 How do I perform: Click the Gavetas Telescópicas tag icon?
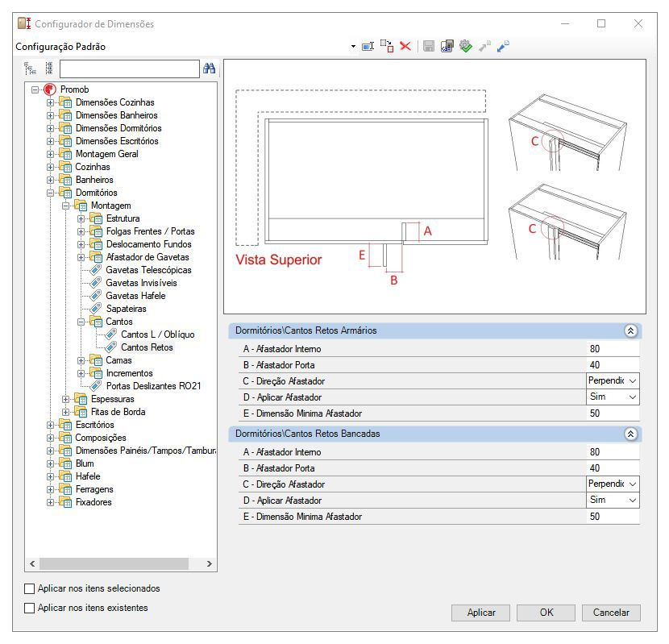[96, 270]
